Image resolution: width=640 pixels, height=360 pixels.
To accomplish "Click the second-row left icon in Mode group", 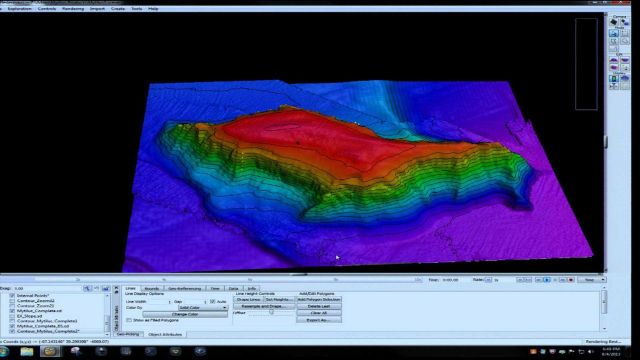I will click(613, 41).
